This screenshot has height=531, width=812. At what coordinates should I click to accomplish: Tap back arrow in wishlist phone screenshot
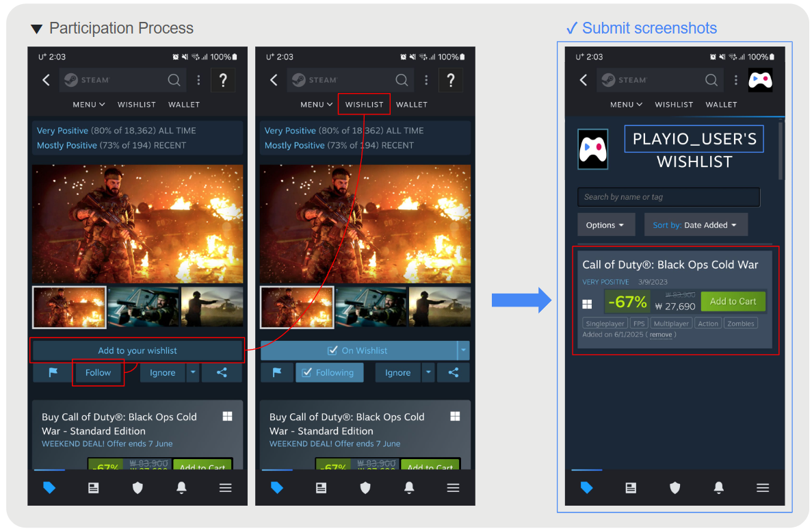coord(584,80)
